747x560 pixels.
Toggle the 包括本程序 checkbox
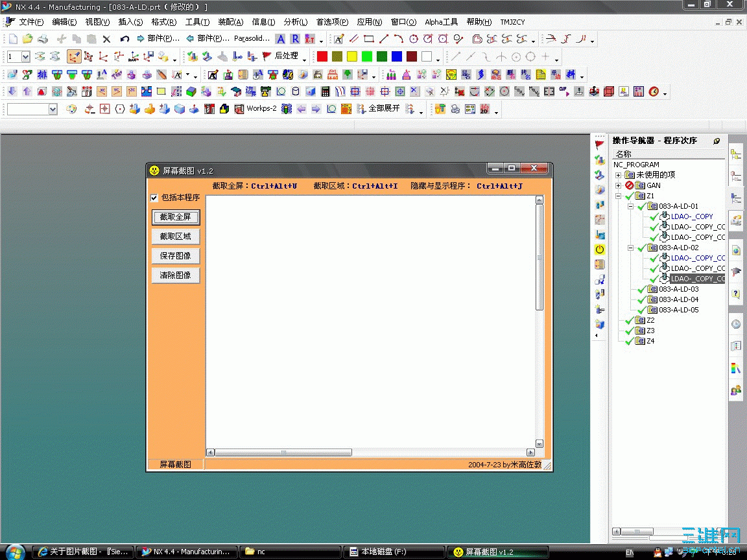[154, 198]
